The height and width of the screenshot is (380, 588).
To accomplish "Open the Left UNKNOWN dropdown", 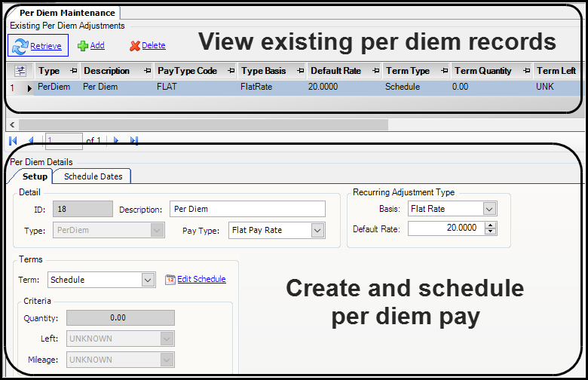I will coord(167,339).
